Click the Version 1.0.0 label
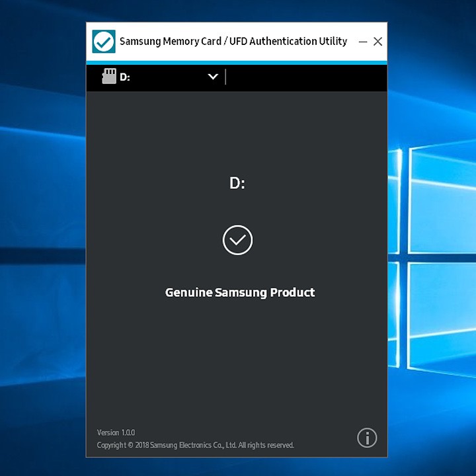The height and width of the screenshot is (476, 476). [x=116, y=432]
